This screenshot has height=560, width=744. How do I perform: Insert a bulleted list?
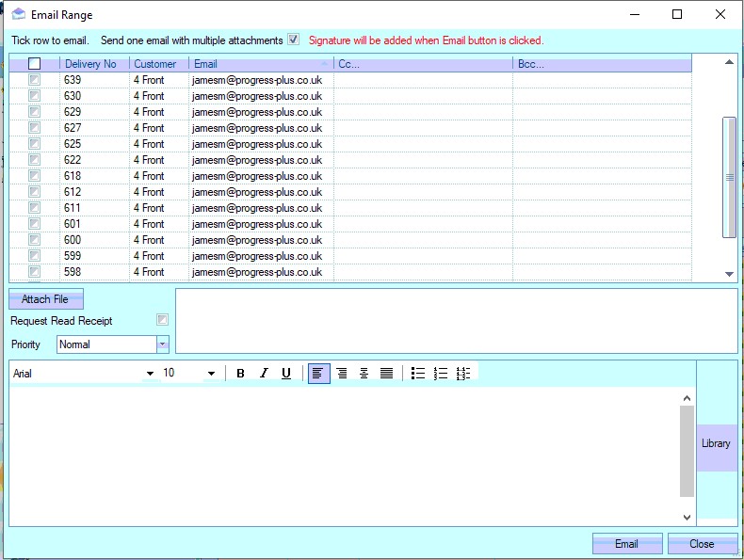pyautogui.click(x=418, y=374)
